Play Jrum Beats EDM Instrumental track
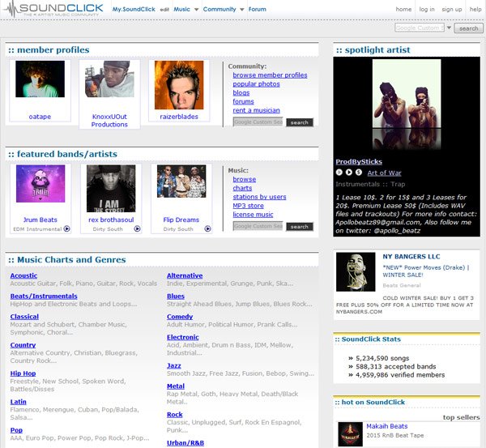The height and width of the screenshot is (448, 486). (66, 228)
